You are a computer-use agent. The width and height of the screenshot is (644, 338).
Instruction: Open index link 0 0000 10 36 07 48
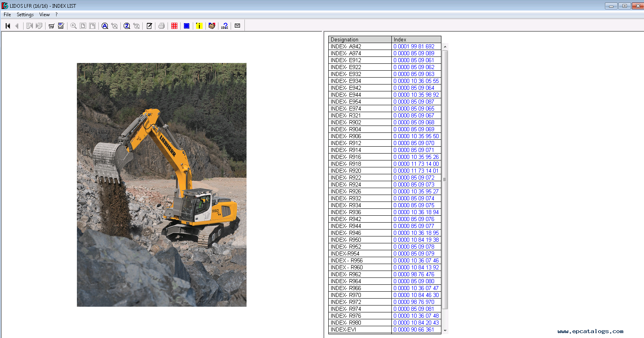pyautogui.click(x=416, y=316)
